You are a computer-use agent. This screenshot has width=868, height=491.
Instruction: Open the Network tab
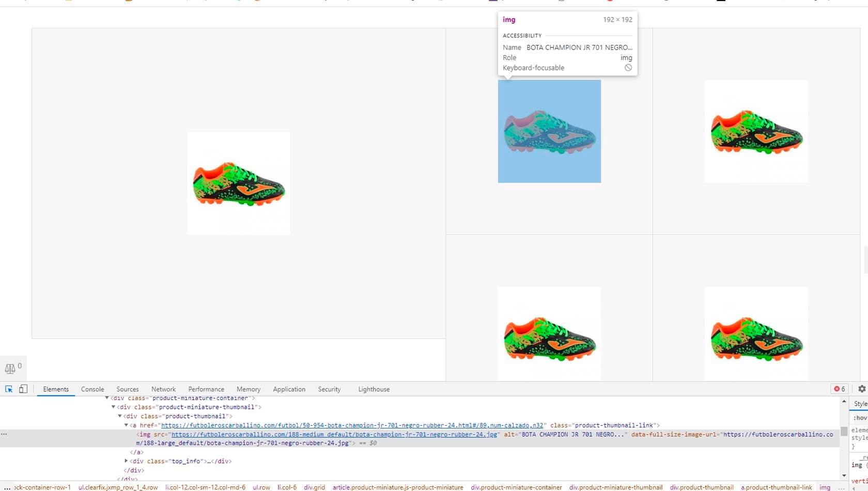click(x=163, y=389)
